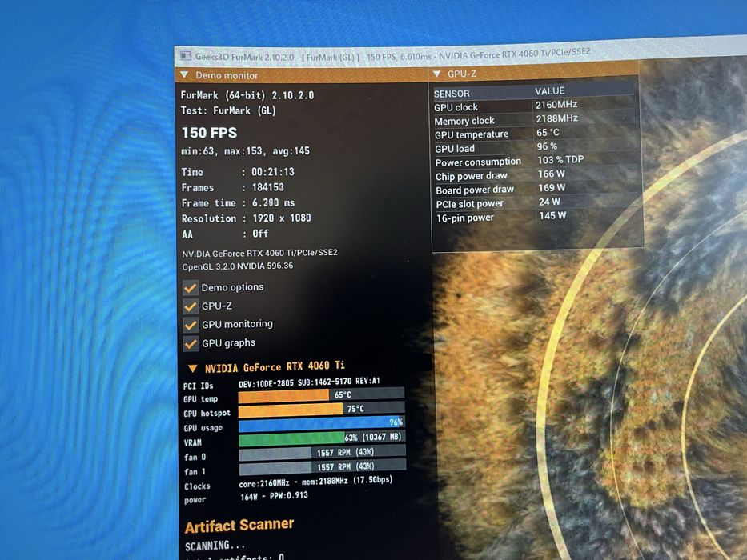Collapse the Demo monitor panel
Image resolution: width=747 pixels, height=560 pixels.
tap(185, 75)
